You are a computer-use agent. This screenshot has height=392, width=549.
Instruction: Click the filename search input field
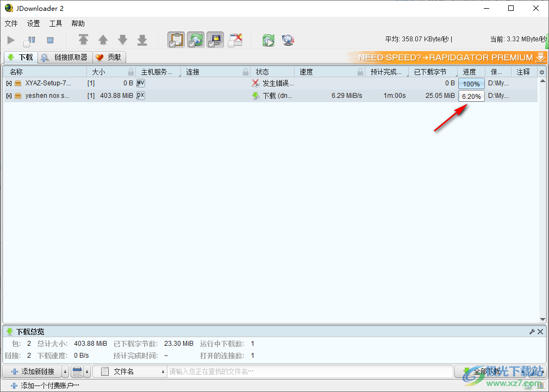pos(310,371)
